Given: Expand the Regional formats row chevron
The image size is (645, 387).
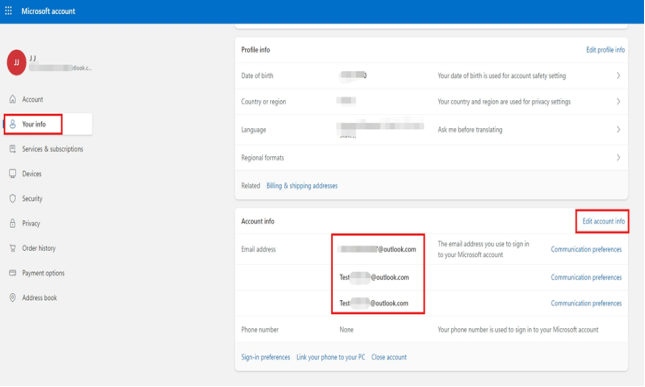Looking at the screenshot, I should 618,158.
